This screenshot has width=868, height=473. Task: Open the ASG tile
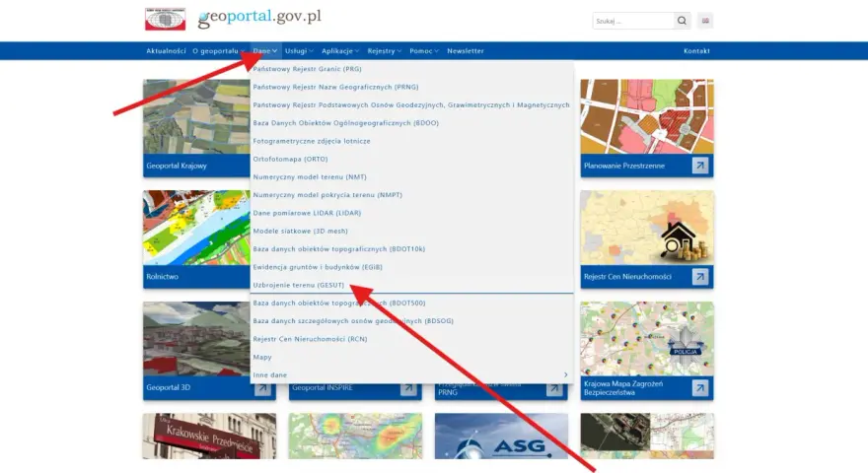501,436
